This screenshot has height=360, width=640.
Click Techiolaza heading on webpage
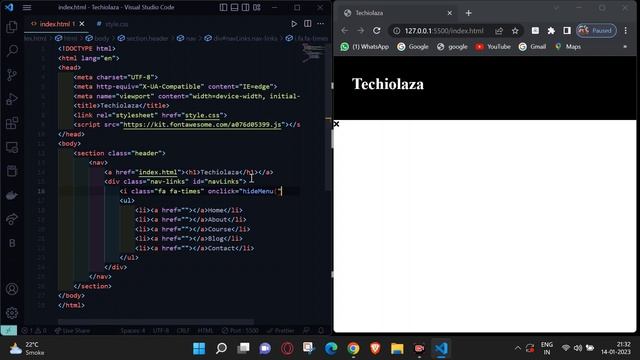tap(388, 84)
